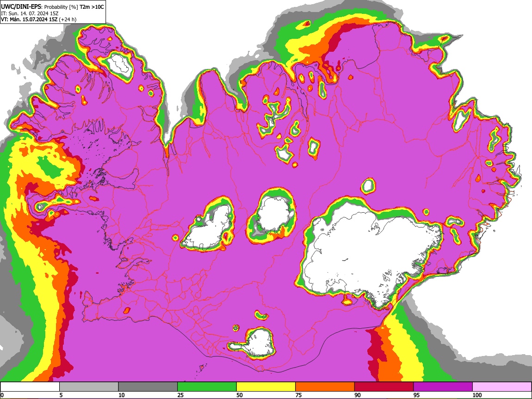532x399 pixels.
Task: Click the legend label '10'
Action: coord(122,395)
